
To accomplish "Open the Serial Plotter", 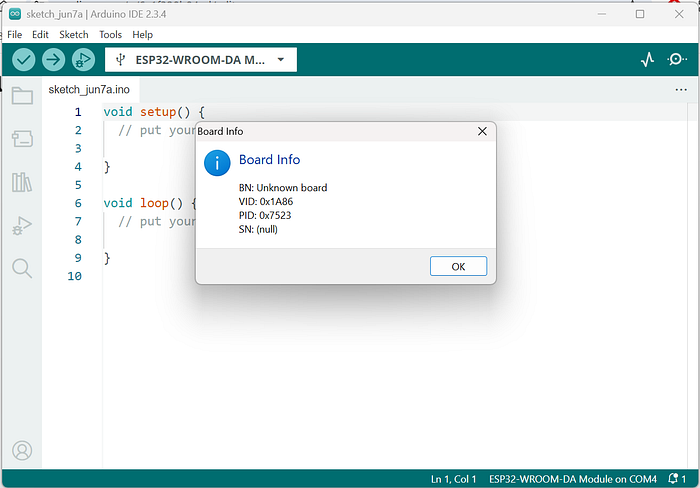I will pos(647,59).
